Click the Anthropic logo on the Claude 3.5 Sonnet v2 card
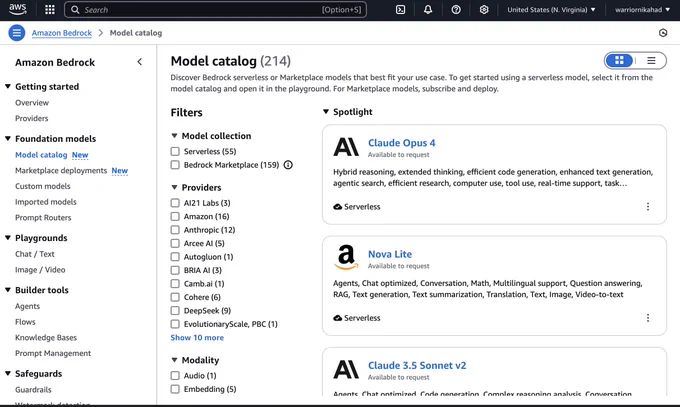The image size is (680, 407). coord(346,370)
